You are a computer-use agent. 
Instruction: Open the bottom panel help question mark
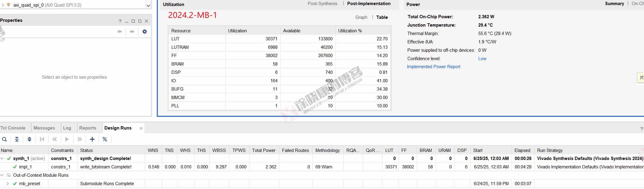[641, 129]
